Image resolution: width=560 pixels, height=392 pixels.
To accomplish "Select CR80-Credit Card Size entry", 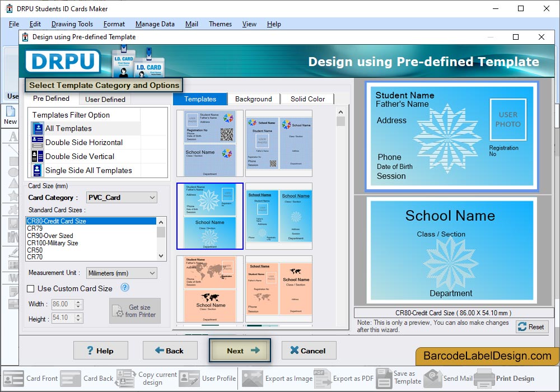I will pos(91,221).
